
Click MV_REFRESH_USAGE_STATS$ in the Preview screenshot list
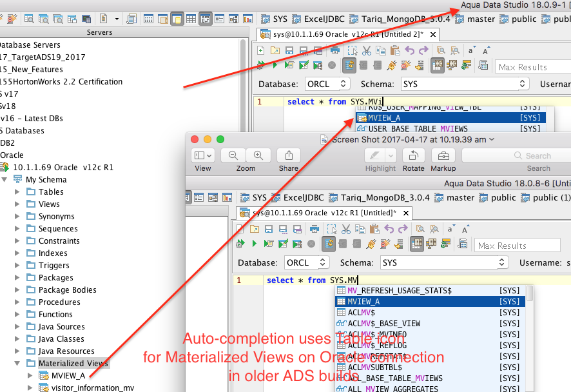pyautogui.click(x=430, y=290)
